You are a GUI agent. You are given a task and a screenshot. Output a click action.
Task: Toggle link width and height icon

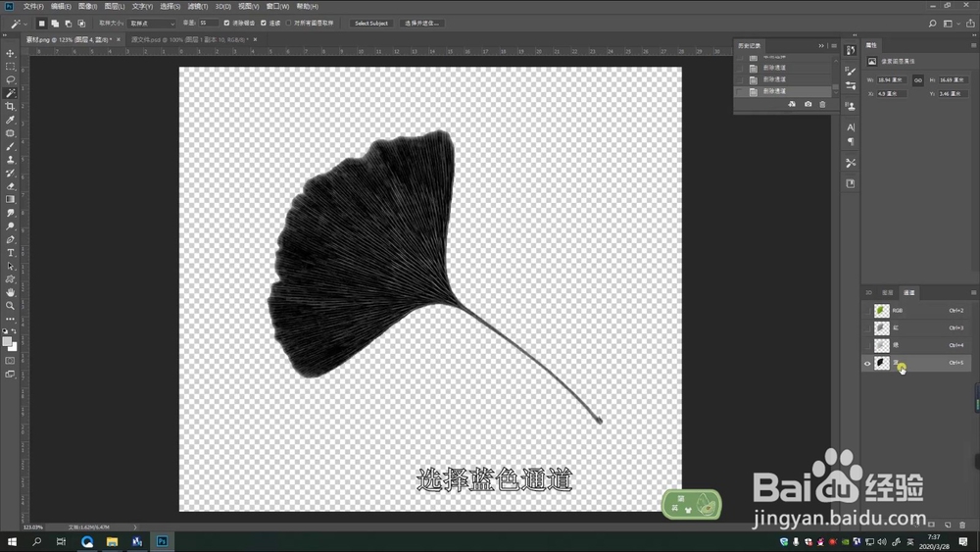pyautogui.click(x=917, y=80)
